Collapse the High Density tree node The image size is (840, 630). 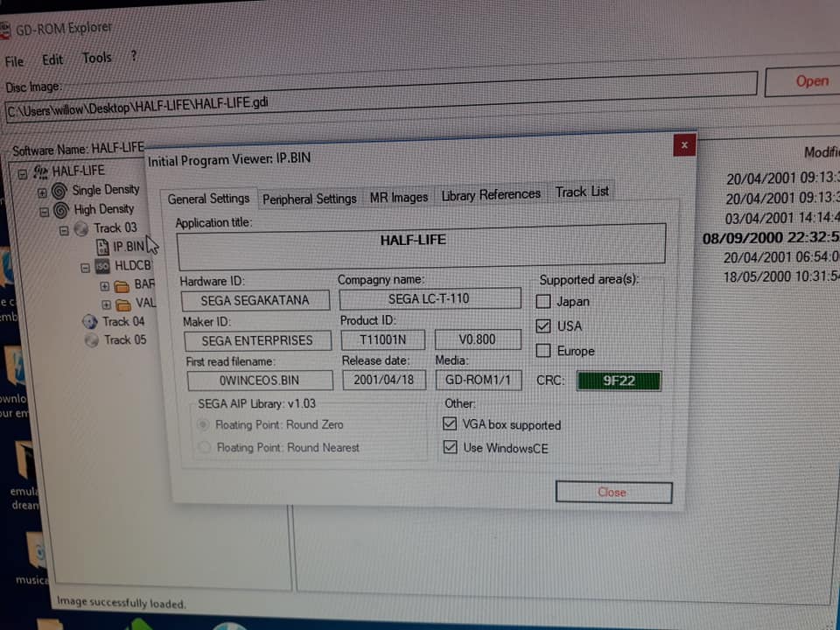coord(45,212)
